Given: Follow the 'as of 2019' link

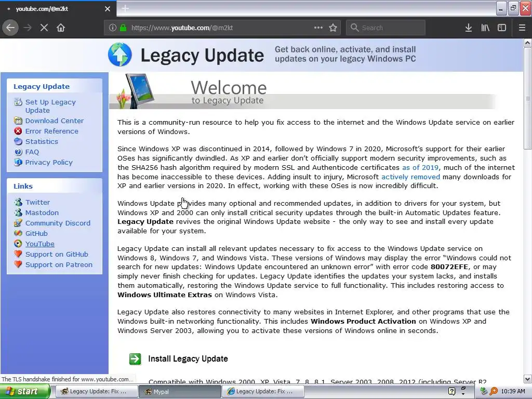Looking at the screenshot, I should tap(420, 167).
